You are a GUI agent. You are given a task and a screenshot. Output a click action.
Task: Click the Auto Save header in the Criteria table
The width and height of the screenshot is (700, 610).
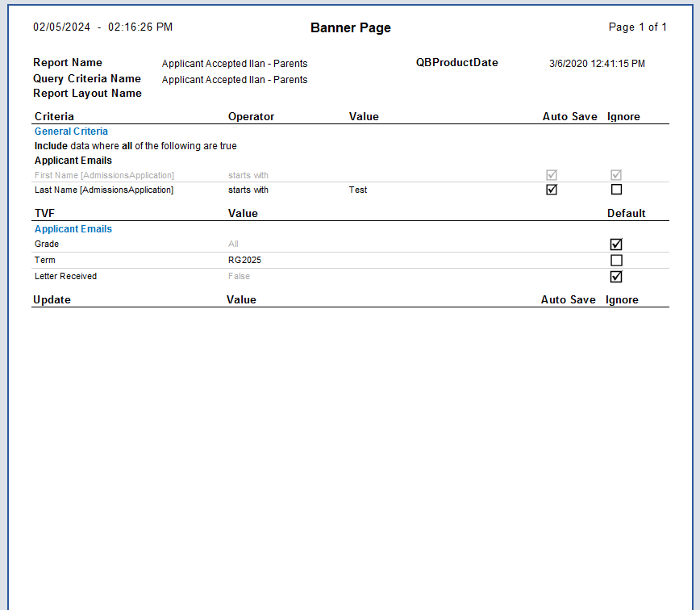tap(569, 116)
